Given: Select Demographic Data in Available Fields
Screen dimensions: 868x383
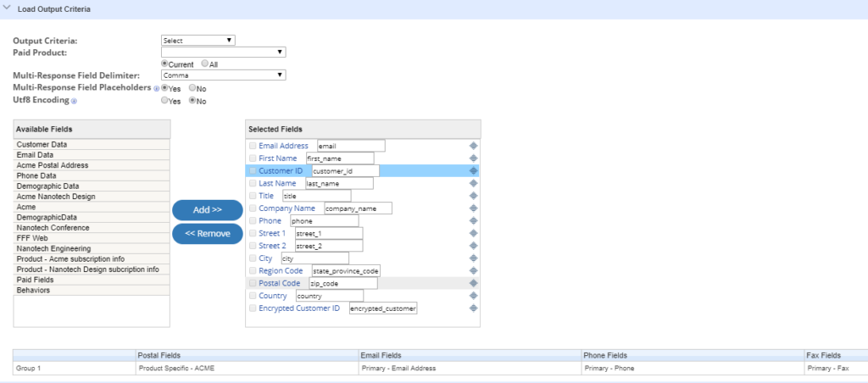Looking at the screenshot, I should 48,186.
